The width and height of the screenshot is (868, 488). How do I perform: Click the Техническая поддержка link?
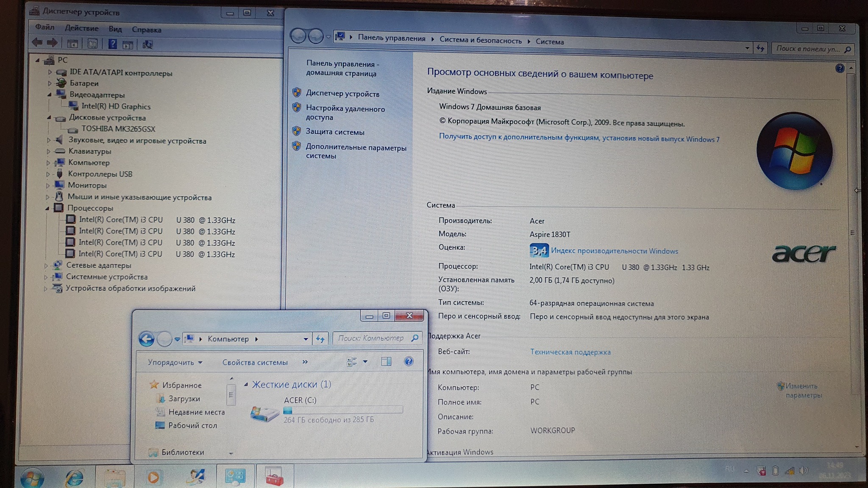(x=570, y=352)
